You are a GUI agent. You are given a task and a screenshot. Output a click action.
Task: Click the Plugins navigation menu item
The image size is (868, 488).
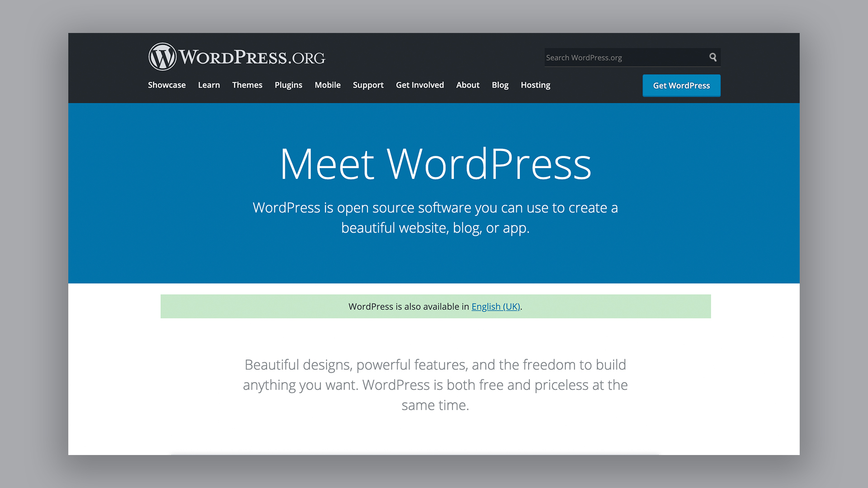point(288,84)
